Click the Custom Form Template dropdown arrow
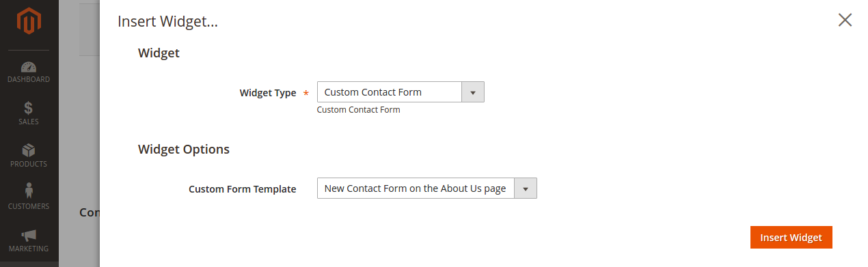This screenshot has width=868, height=267. [526, 188]
